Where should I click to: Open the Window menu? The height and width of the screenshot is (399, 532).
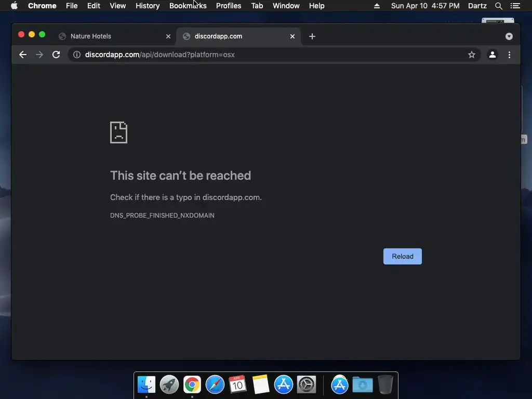pos(286,6)
